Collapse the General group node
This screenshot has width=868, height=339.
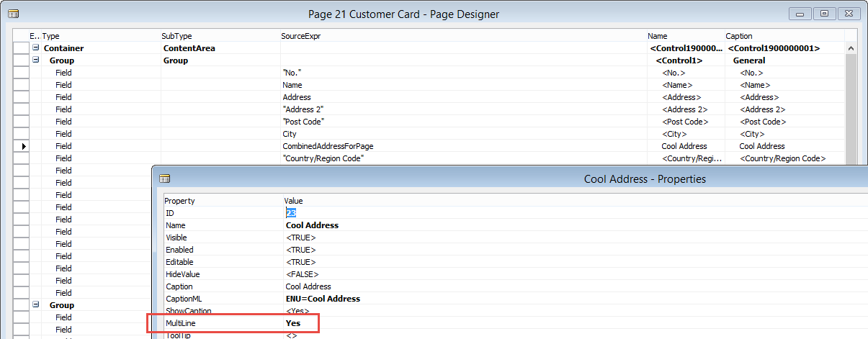[35, 60]
